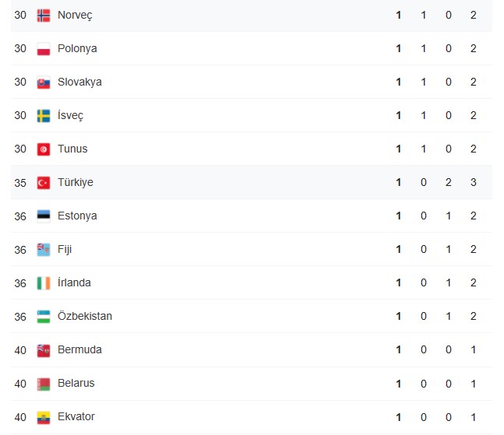
Task: Click the Slovakia flag icon
Action: pos(44,82)
